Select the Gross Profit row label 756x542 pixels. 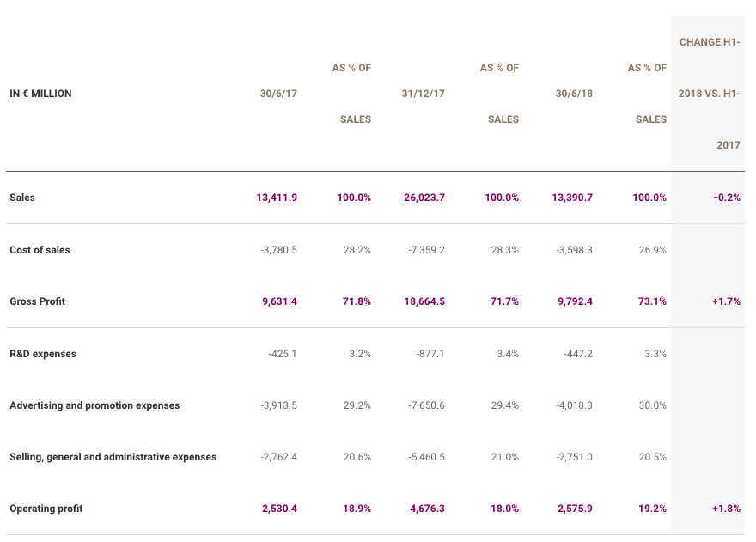(x=37, y=301)
